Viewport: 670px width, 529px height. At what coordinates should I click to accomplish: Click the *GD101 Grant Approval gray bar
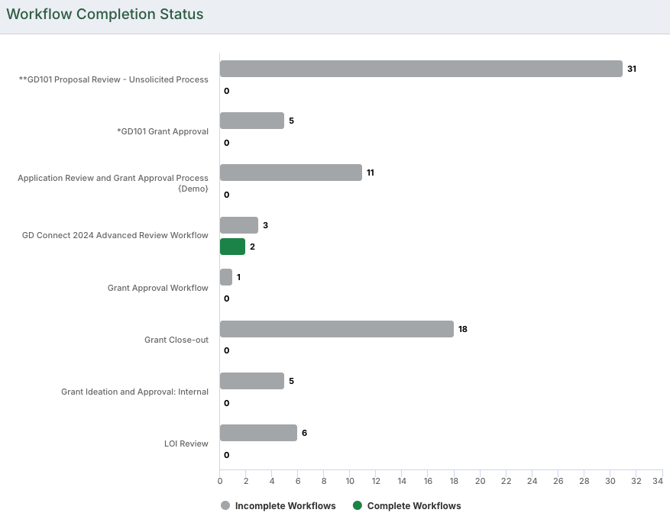click(x=252, y=121)
